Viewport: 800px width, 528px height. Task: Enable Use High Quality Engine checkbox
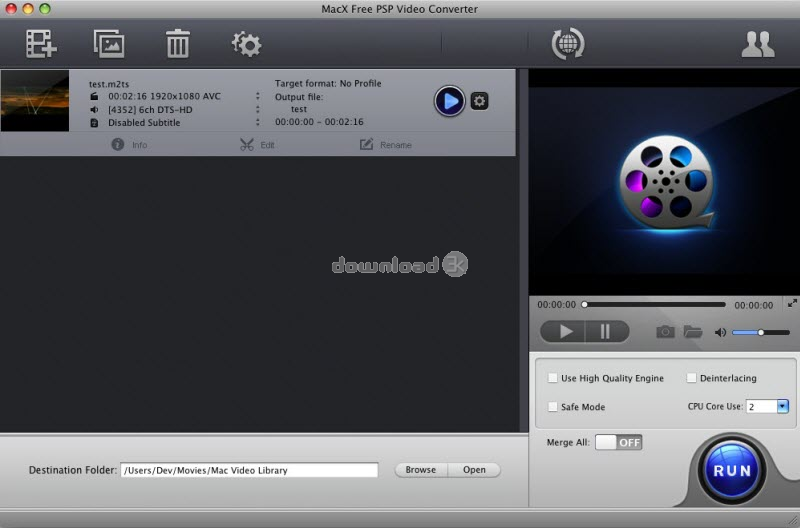552,378
